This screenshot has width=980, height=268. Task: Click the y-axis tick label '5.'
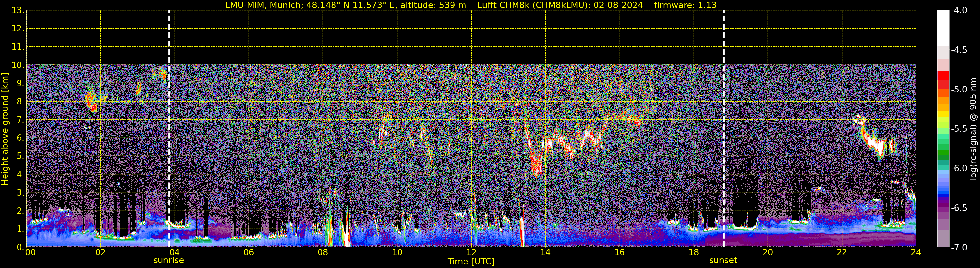[20, 156]
